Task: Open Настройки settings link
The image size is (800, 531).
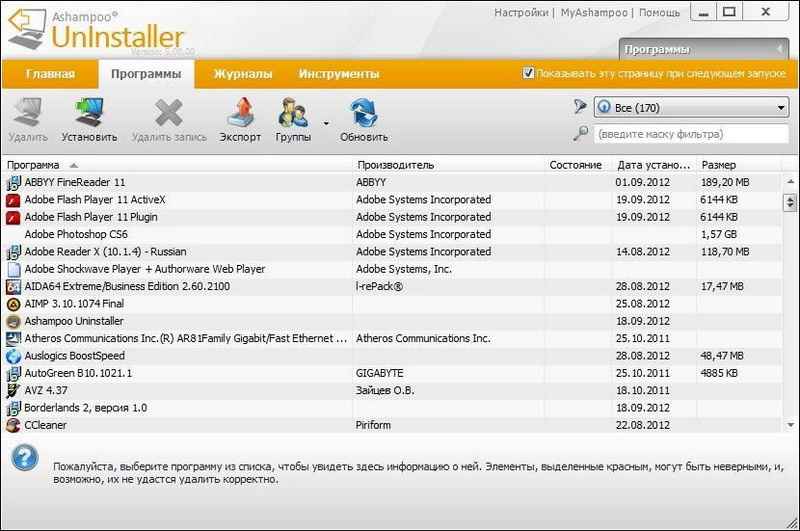Action: [x=521, y=12]
